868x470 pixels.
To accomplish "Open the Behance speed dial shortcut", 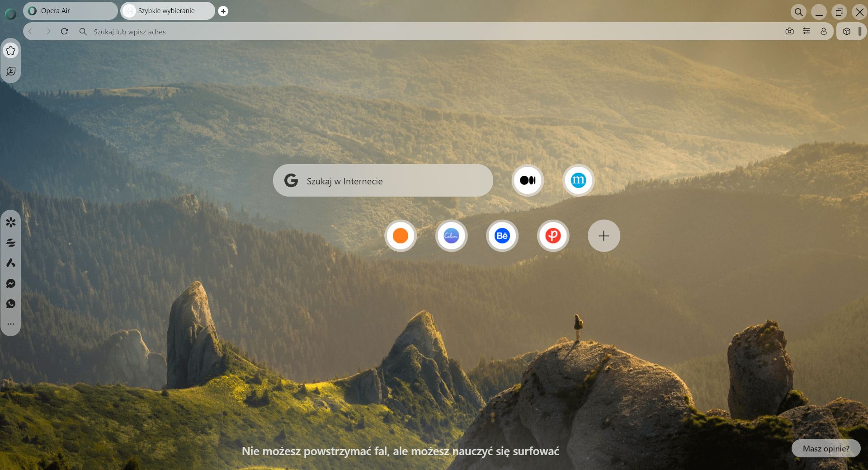I will [x=502, y=235].
